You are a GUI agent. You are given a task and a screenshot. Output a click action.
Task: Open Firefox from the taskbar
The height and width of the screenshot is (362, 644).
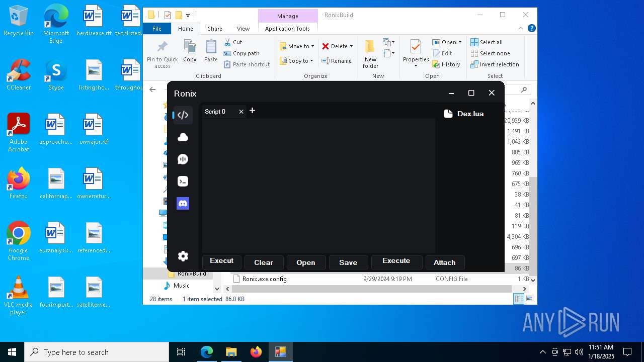point(256,352)
